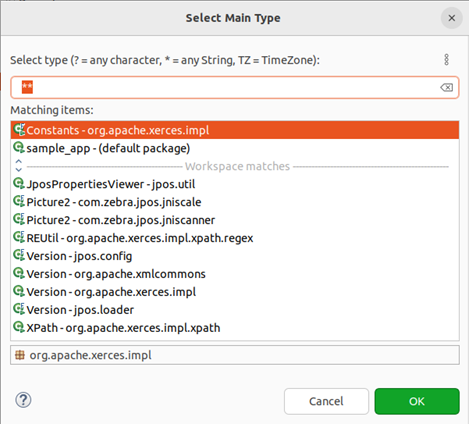Click the class icon next to Constants
Image resolution: width=469 pixels, height=424 pixels.
pyautogui.click(x=19, y=129)
